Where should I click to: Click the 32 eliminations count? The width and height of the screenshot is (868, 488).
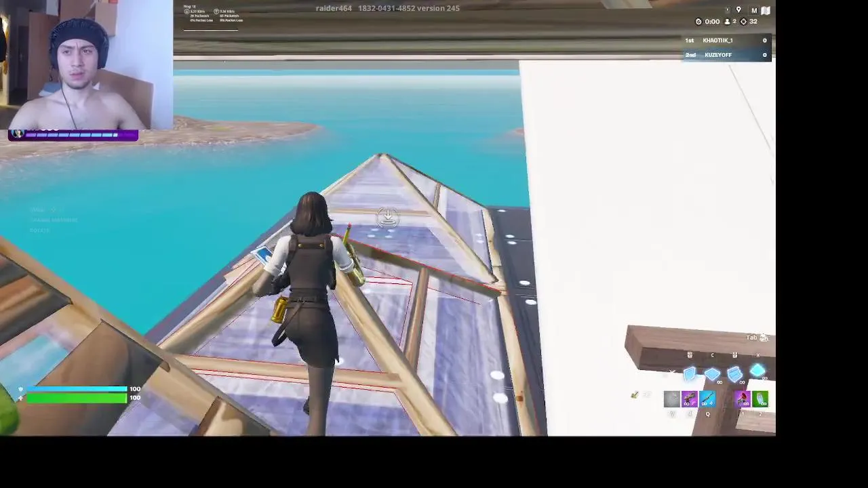click(x=753, y=22)
